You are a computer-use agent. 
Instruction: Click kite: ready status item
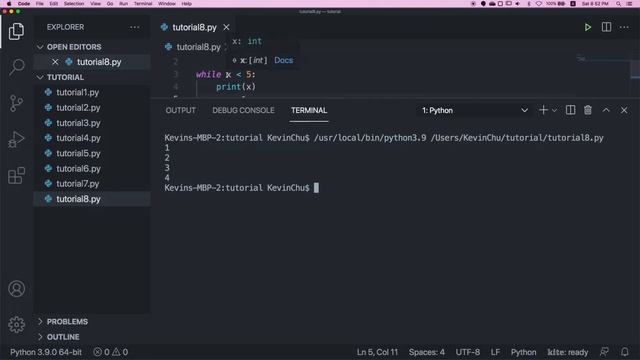[x=567, y=352]
